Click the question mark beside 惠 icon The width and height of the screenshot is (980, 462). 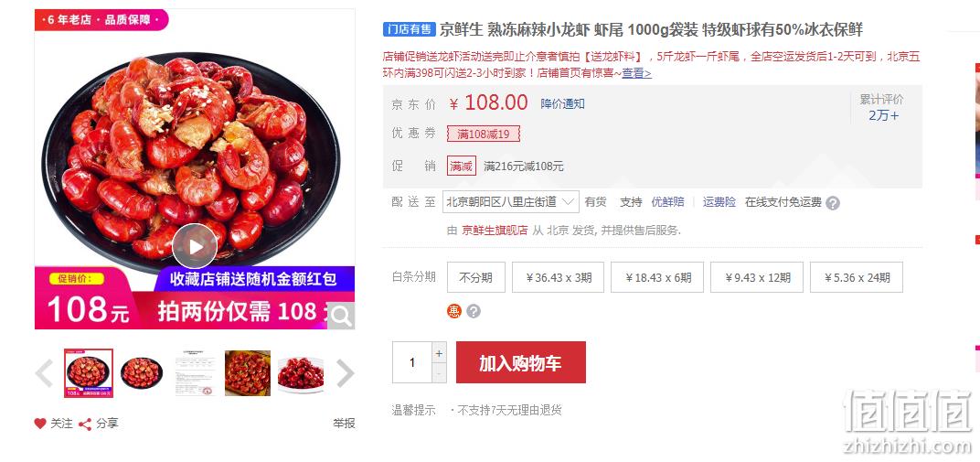(x=474, y=311)
